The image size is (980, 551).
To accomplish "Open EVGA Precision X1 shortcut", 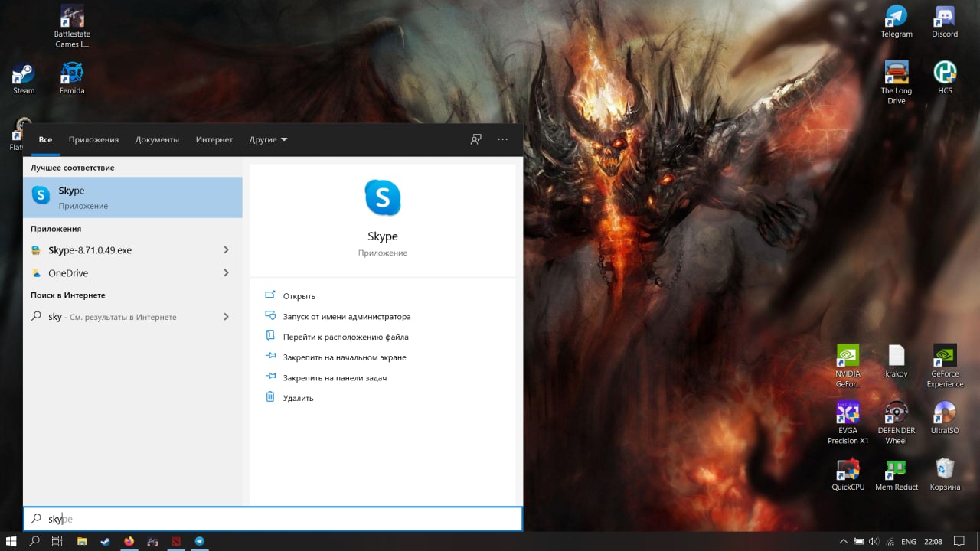I will [x=848, y=422].
